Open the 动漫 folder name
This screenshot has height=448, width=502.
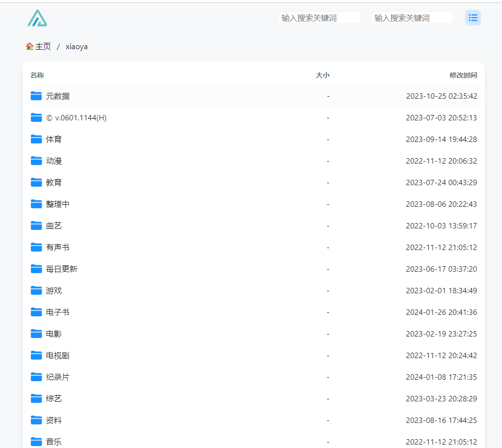click(x=54, y=161)
